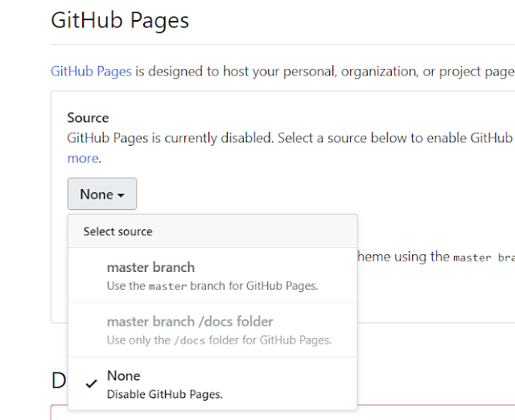The height and width of the screenshot is (420, 515).
Task: Open the None source dropdown button
Action: coord(102,194)
